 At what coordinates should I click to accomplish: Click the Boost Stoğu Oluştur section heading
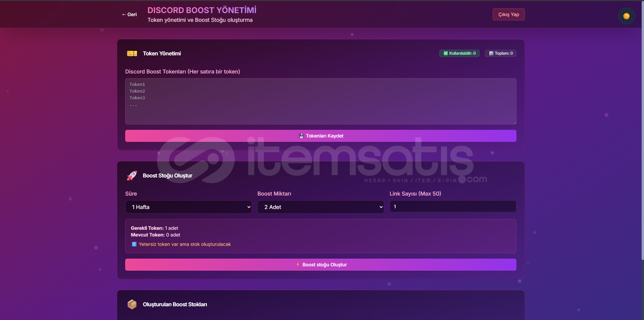click(167, 175)
